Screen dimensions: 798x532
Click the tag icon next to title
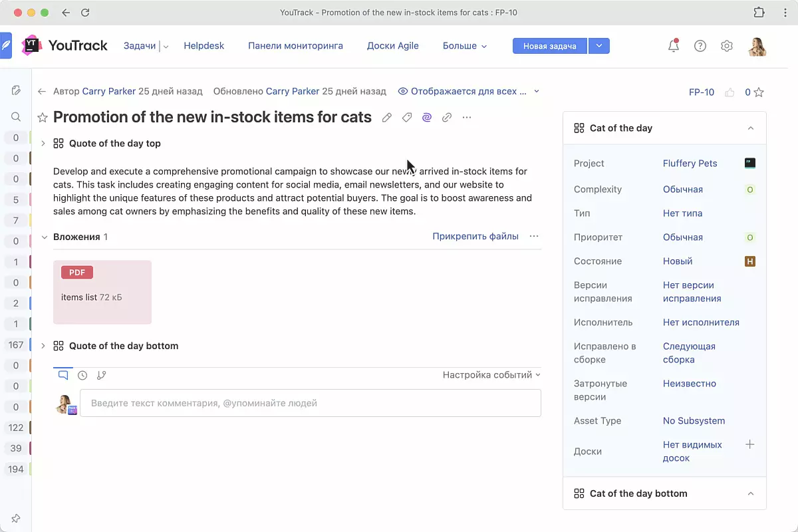(x=407, y=118)
